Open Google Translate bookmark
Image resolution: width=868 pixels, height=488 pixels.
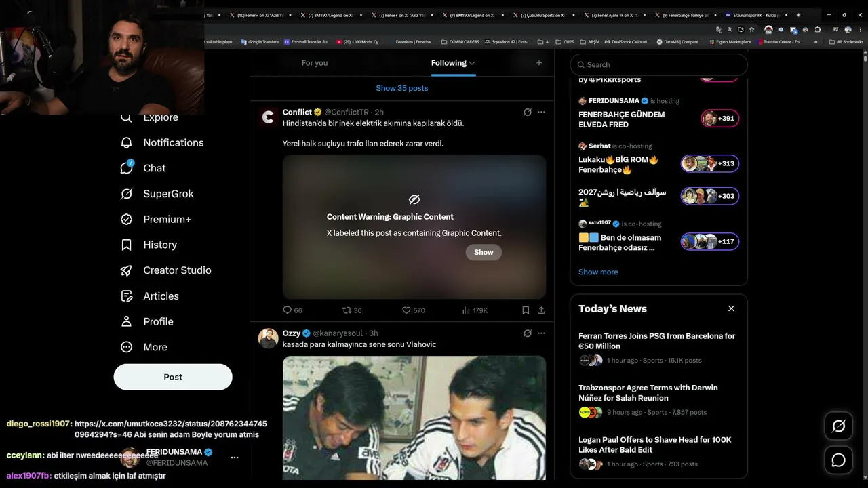click(259, 42)
